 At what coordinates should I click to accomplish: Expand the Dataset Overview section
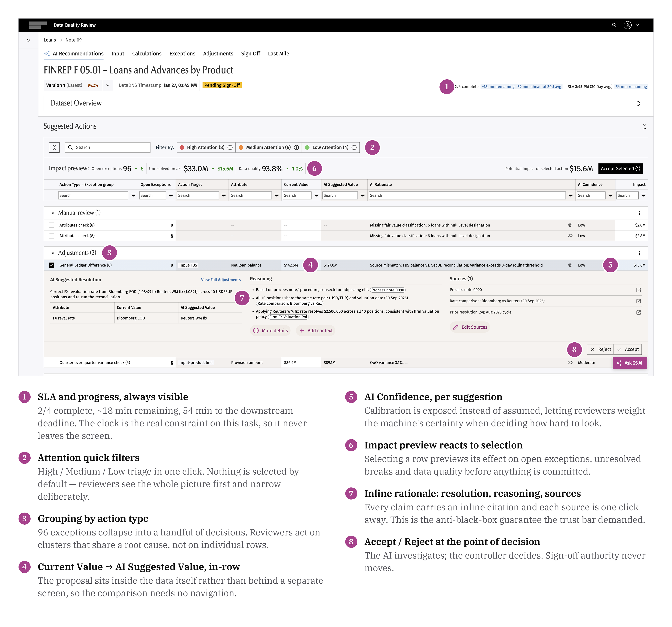click(x=638, y=103)
